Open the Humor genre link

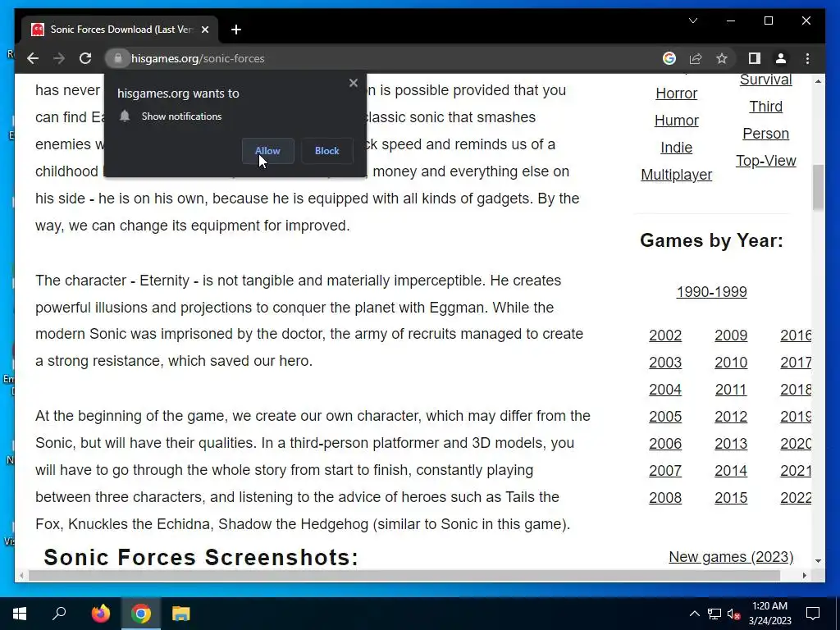point(676,121)
